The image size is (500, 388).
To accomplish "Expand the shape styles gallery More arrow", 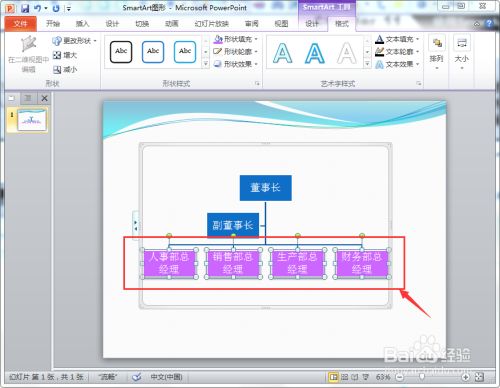I will (206, 64).
